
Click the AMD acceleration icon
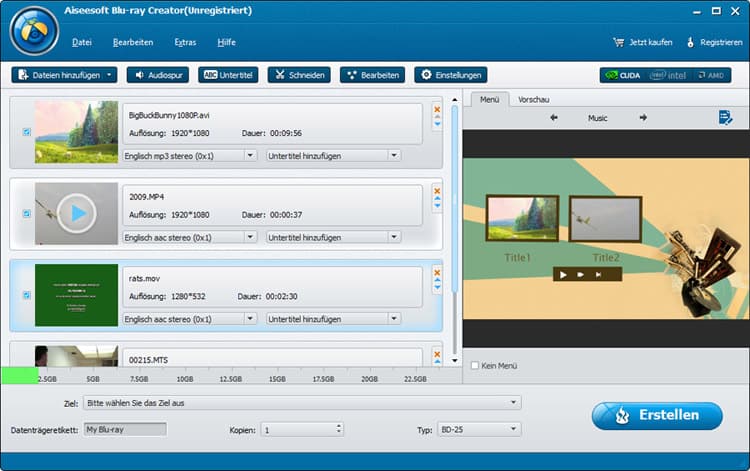pos(711,75)
